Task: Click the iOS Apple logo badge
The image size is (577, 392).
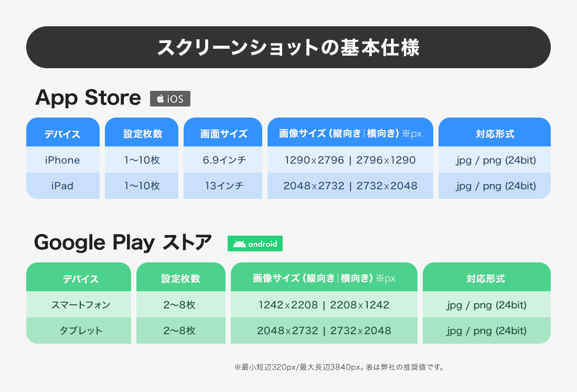Action: pyautogui.click(x=170, y=99)
